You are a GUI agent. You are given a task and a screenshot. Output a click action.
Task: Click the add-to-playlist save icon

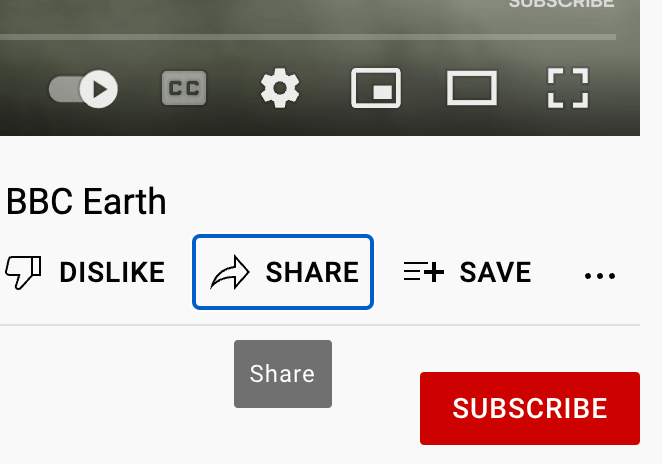click(423, 271)
